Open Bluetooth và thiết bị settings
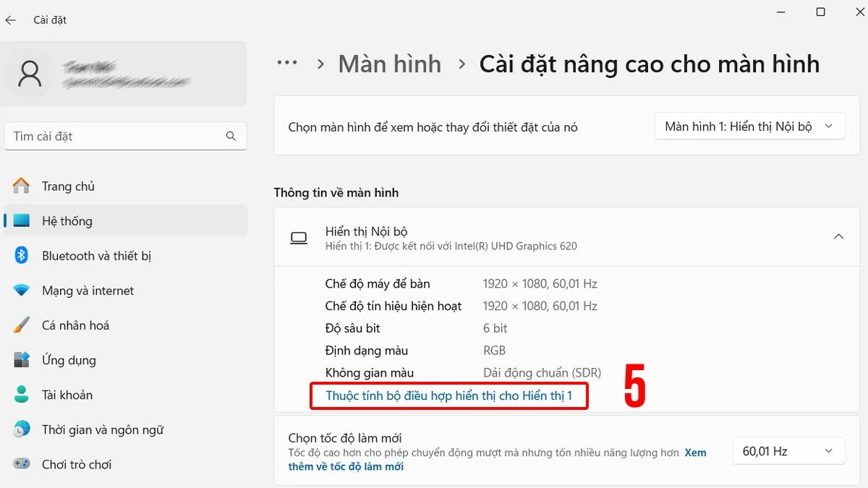Screen dimensions: 868x488 coord(98,255)
